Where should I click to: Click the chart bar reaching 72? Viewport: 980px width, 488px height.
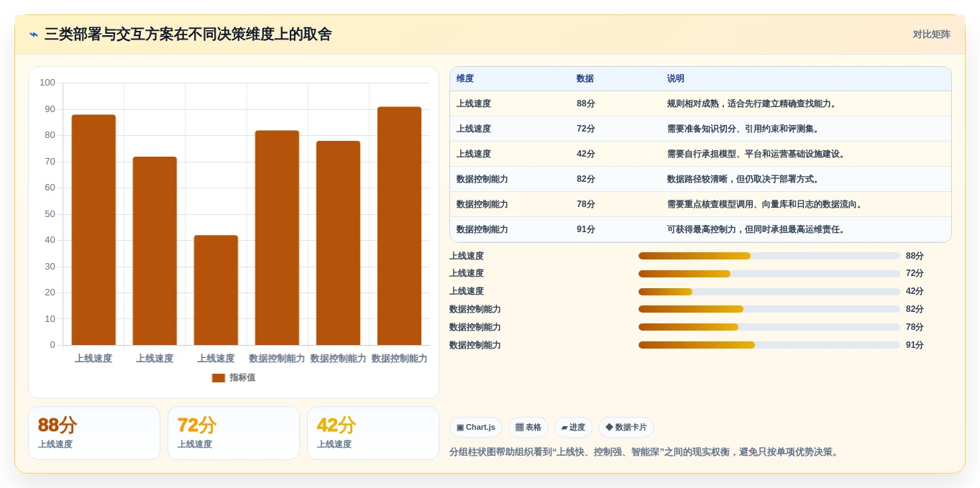tap(155, 251)
